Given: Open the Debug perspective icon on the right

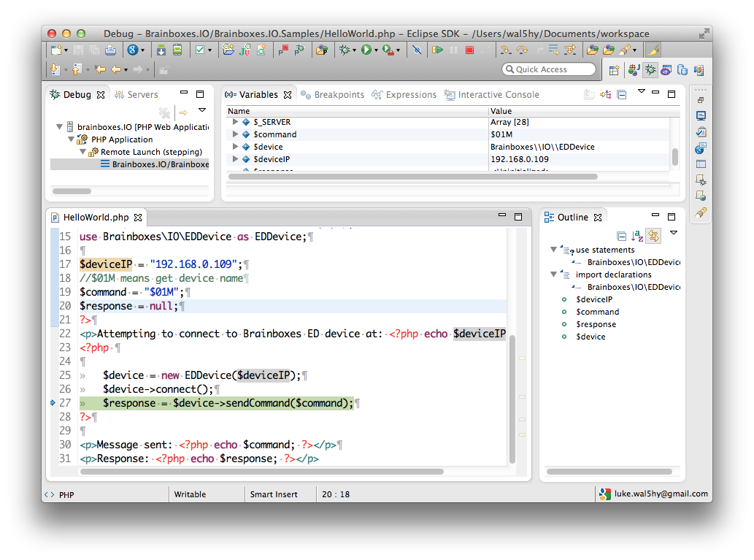Looking at the screenshot, I should coord(651,70).
